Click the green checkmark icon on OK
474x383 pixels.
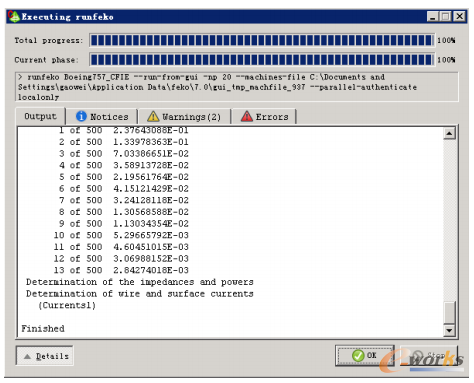[358, 355]
